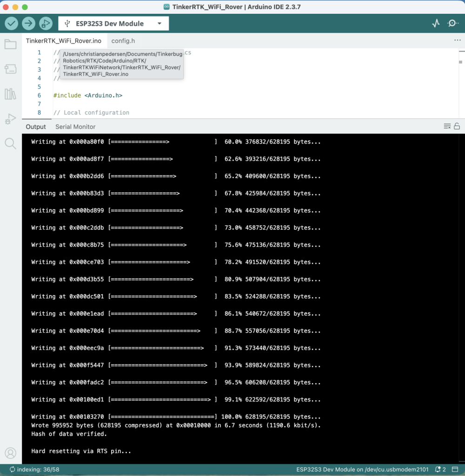Toggle the output scroll lock icon
The width and height of the screenshot is (465, 476).
pyautogui.click(x=457, y=126)
